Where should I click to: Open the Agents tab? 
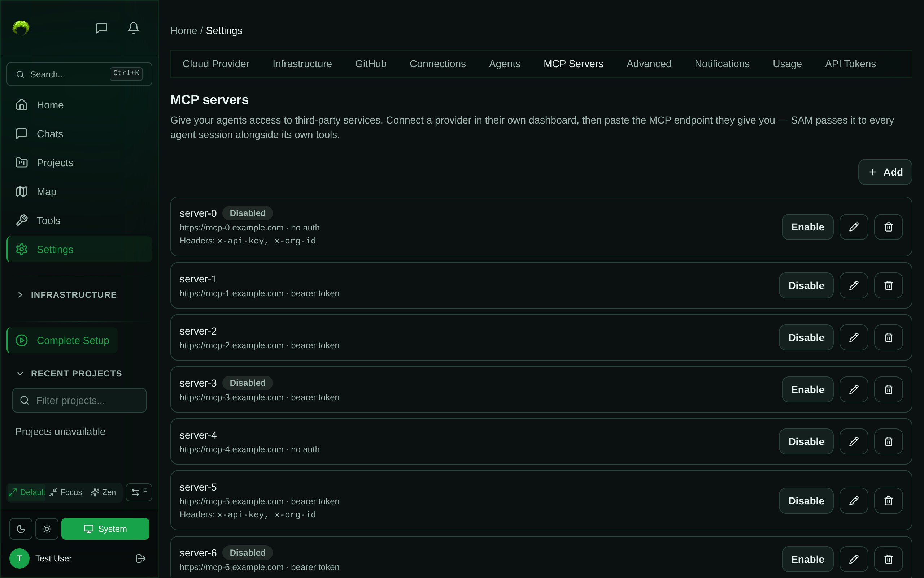point(504,64)
